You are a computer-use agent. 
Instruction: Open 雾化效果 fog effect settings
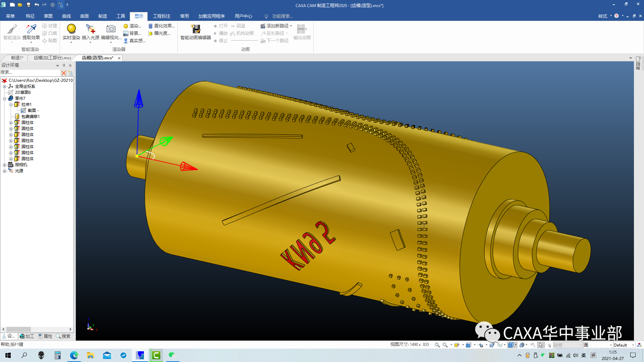point(161,26)
